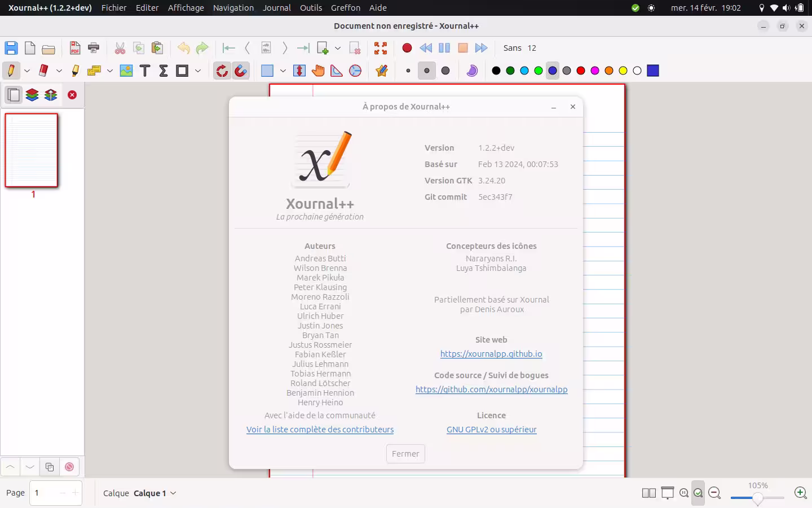
Task: Open the Journal menu
Action: point(277,8)
